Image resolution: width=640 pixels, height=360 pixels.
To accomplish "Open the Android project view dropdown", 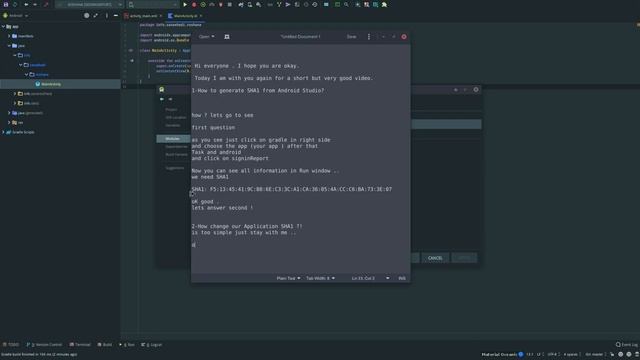I will [x=16, y=16].
